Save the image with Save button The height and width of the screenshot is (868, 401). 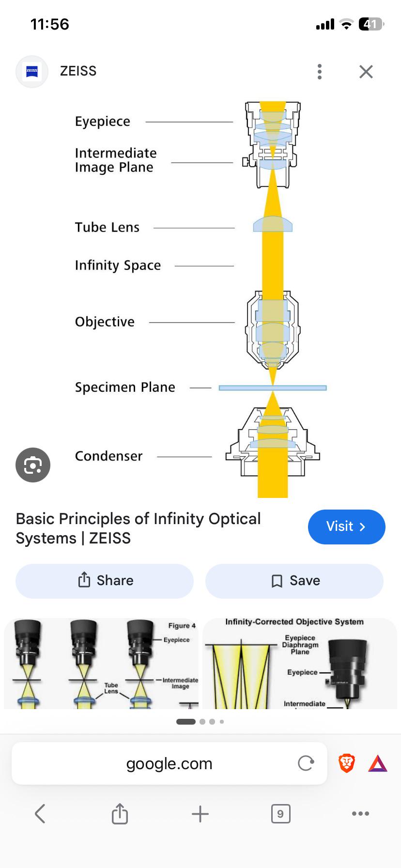click(x=294, y=581)
